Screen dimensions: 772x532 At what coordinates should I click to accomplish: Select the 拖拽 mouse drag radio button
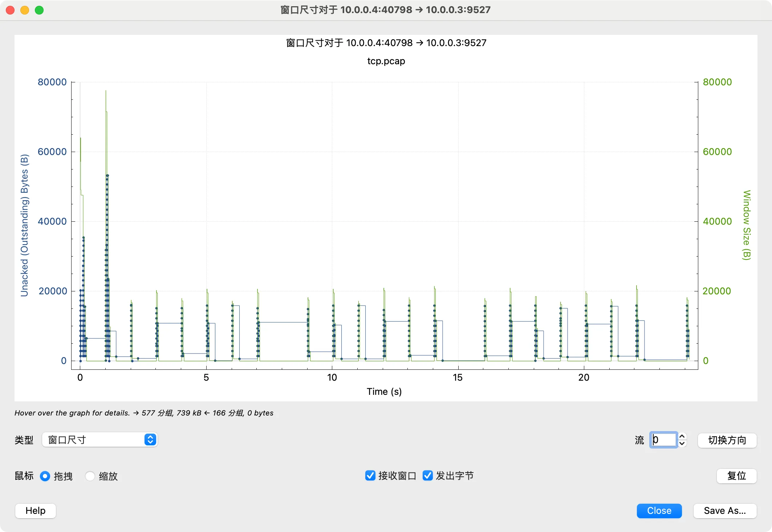[x=45, y=476]
